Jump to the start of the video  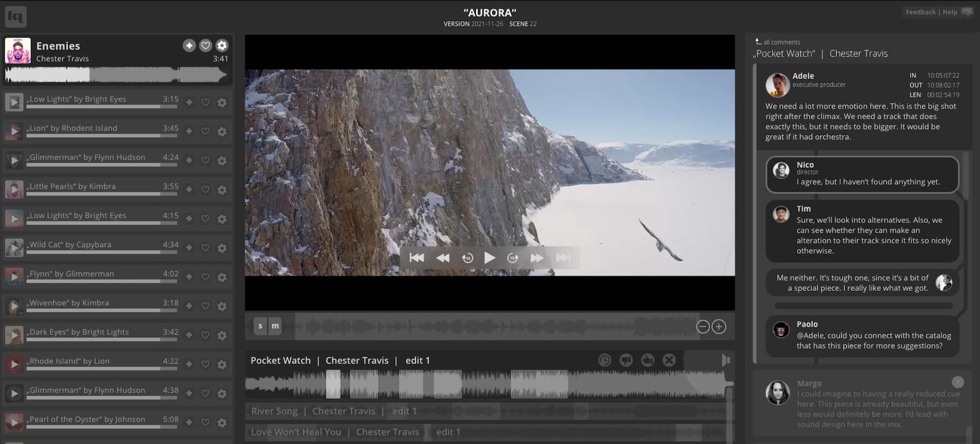[416, 258]
